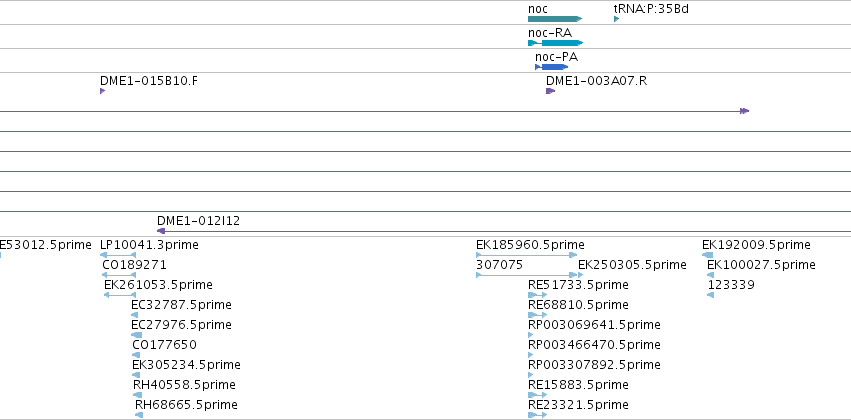
Task: Click the EK250305.5prime arrow glyph
Action: 581,275
